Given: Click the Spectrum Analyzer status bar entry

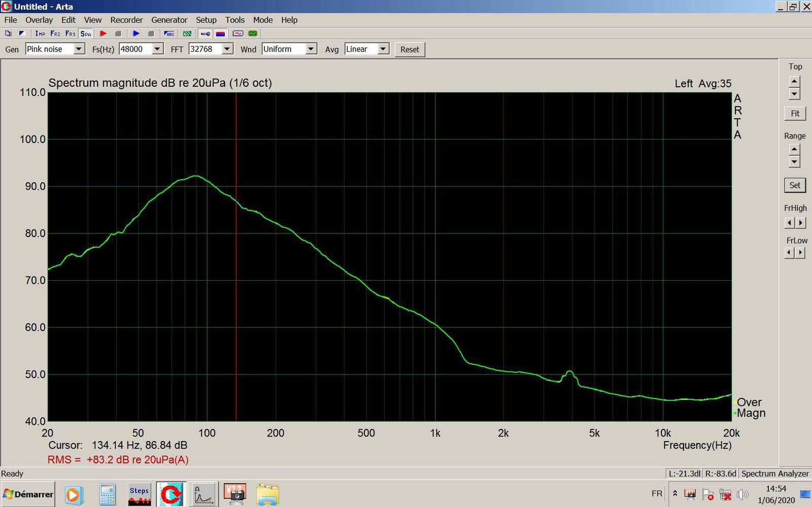Looking at the screenshot, I should (x=775, y=474).
